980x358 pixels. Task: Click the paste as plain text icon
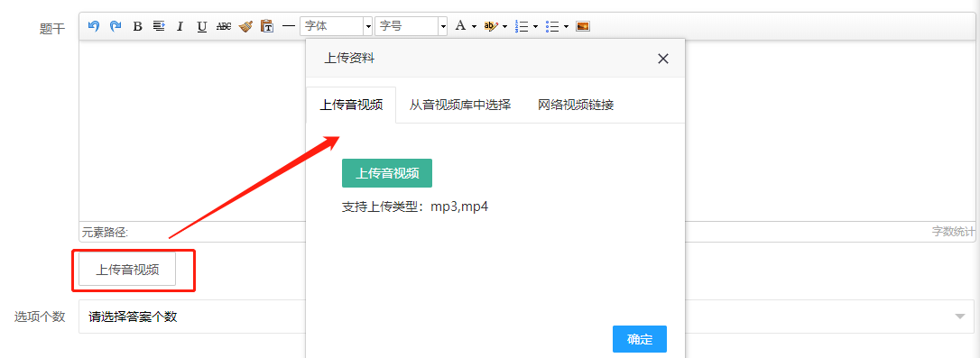coord(267,26)
